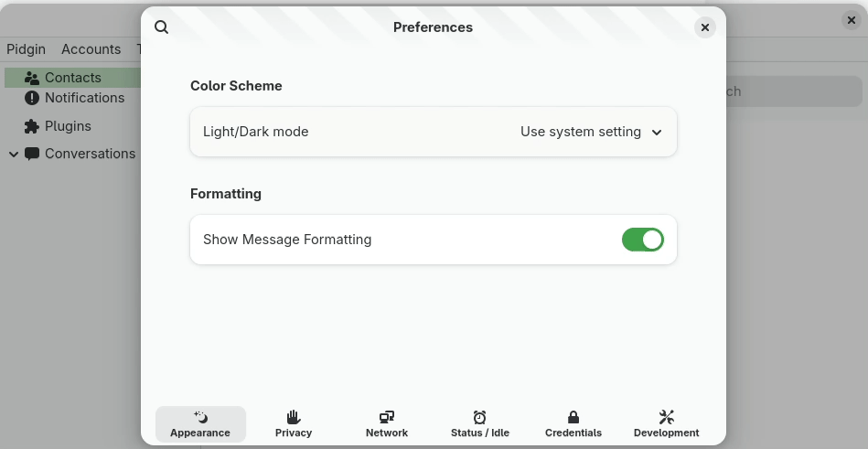Switch to the Privacy tab
This screenshot has width=868, height=449.
coord(294,424)
